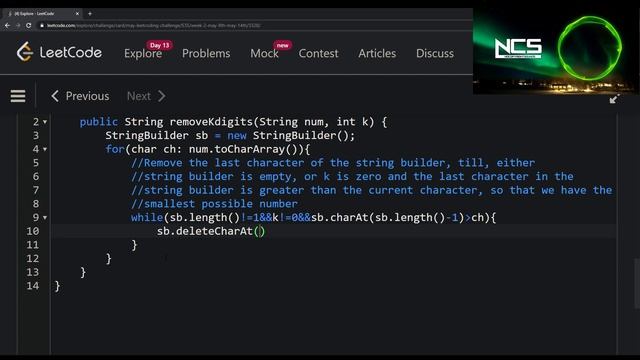Click the Day 13 badge
The height and width of the screenshot is (360, 640).
[159, 45]
